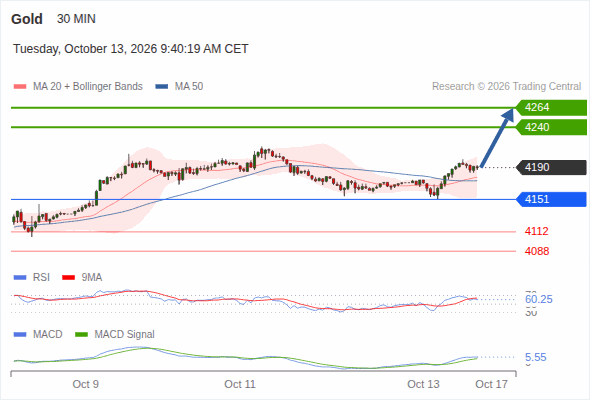The width and height of the screenshot is (590, 400).
Task: Click the MA 20 + Bollinger Bands legend text
Action: pos(88,87)
